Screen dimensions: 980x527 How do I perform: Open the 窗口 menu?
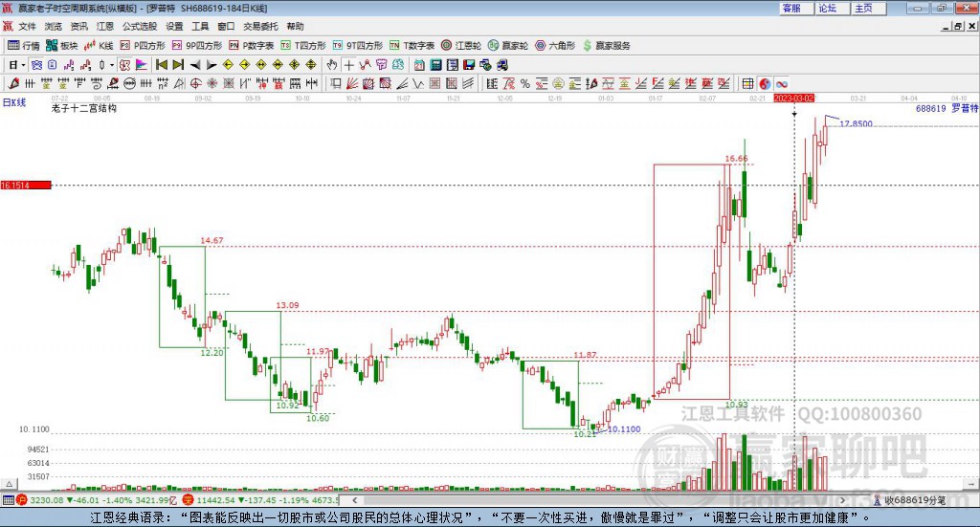226,26
